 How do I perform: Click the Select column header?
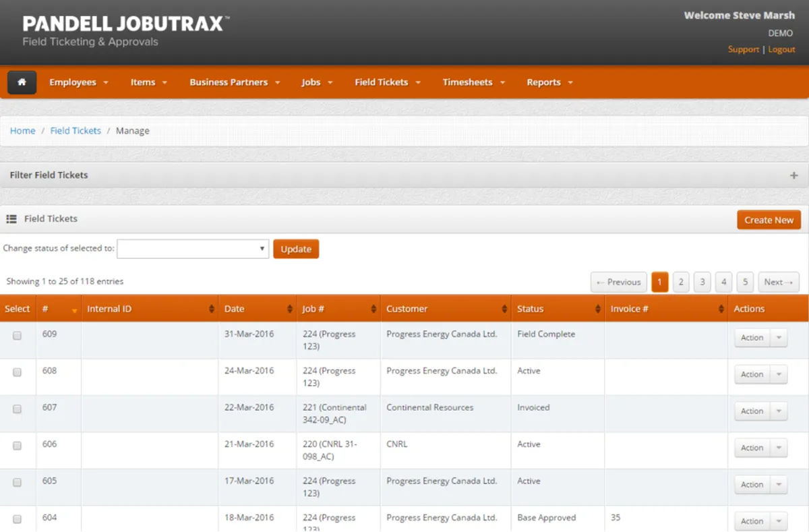18,309
